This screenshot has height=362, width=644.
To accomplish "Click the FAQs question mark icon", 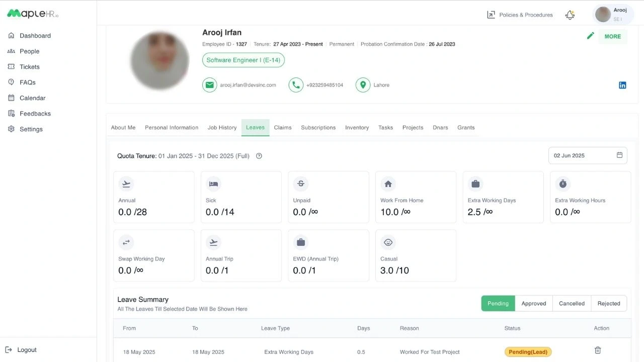I will (x=11, y=82).
